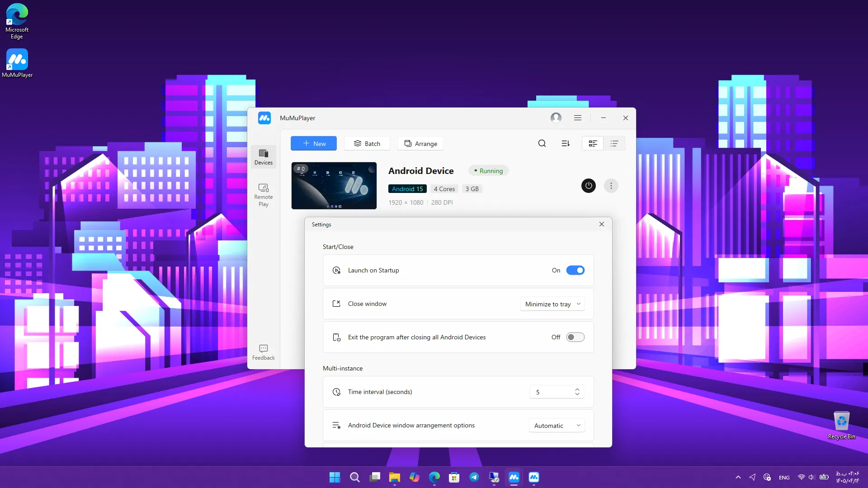The height and width of the screenshot is (488, 868).
Task: Open Copilot from the taskbar
Action: click(415, 477)
